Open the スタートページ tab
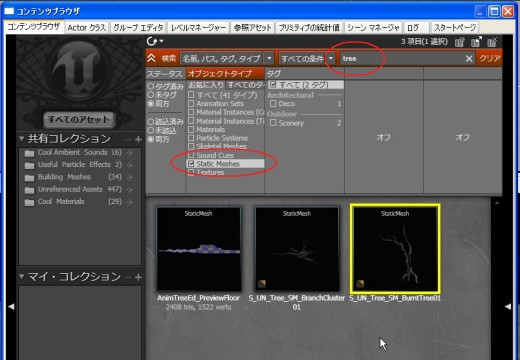This screenshot has height=360, width=520. (455, 28)
